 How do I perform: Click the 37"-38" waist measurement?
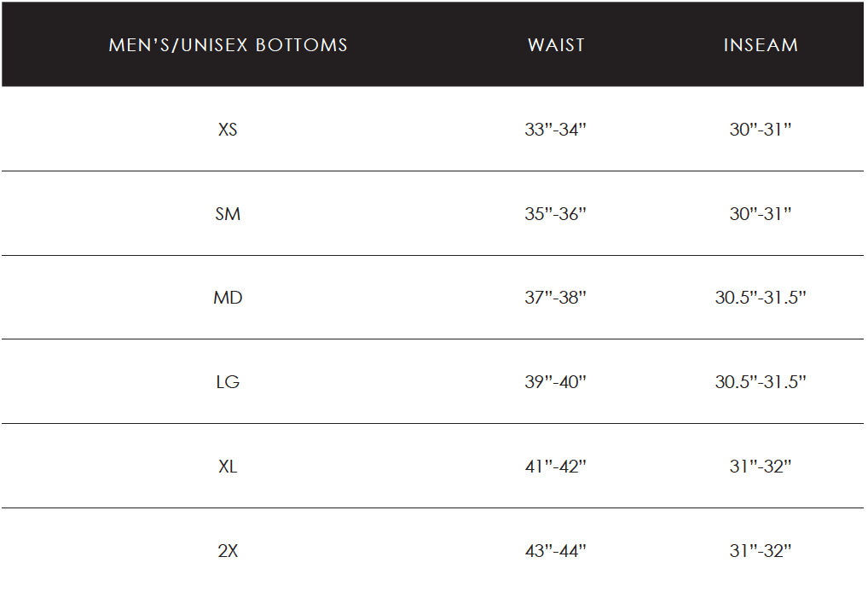[x=556, y=298]
